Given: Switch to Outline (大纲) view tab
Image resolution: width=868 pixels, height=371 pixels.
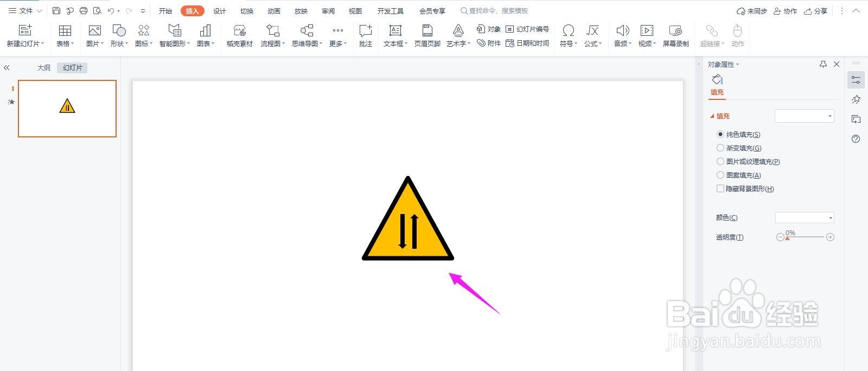Looking at the screenshot, I should click(x=43, y=68).
